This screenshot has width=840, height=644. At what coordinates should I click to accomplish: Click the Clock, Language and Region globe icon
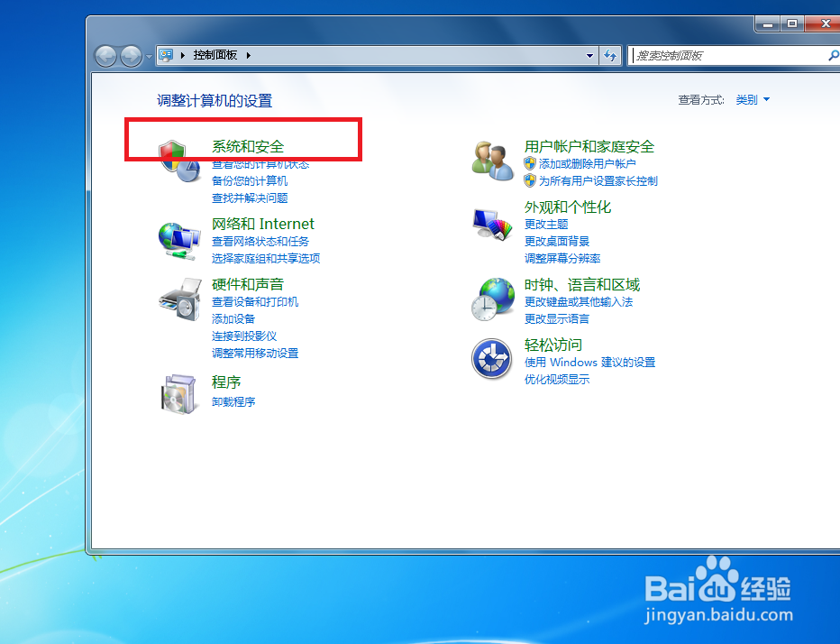tap(493, 299)
